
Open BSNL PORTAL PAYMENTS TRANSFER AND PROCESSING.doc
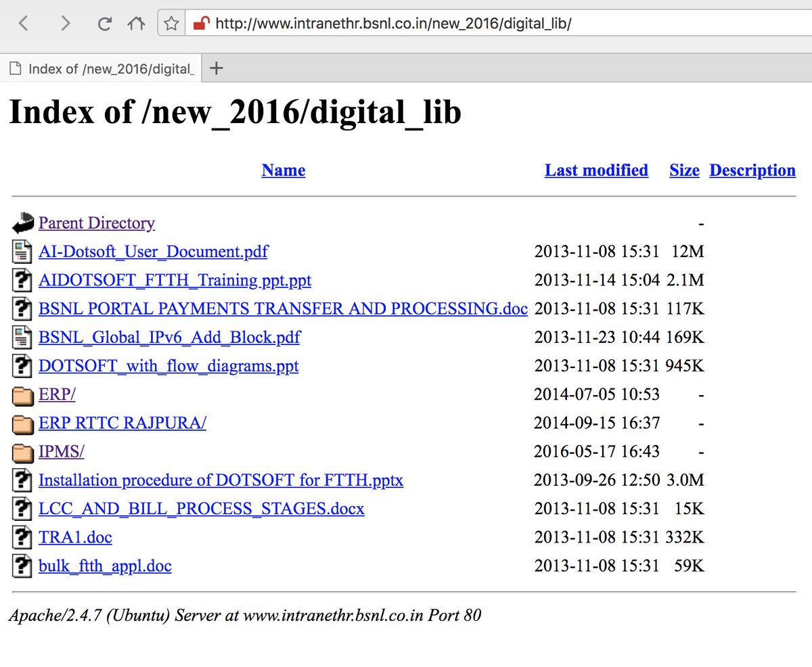(283, 308)
